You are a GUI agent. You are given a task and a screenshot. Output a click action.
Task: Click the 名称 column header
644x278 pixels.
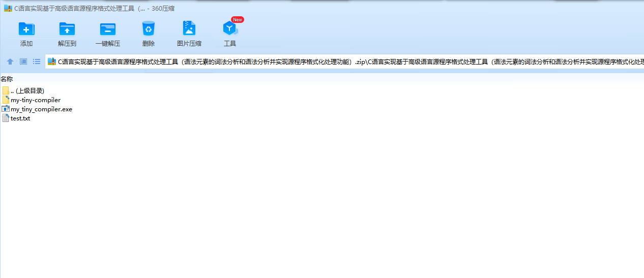point(7,79)
